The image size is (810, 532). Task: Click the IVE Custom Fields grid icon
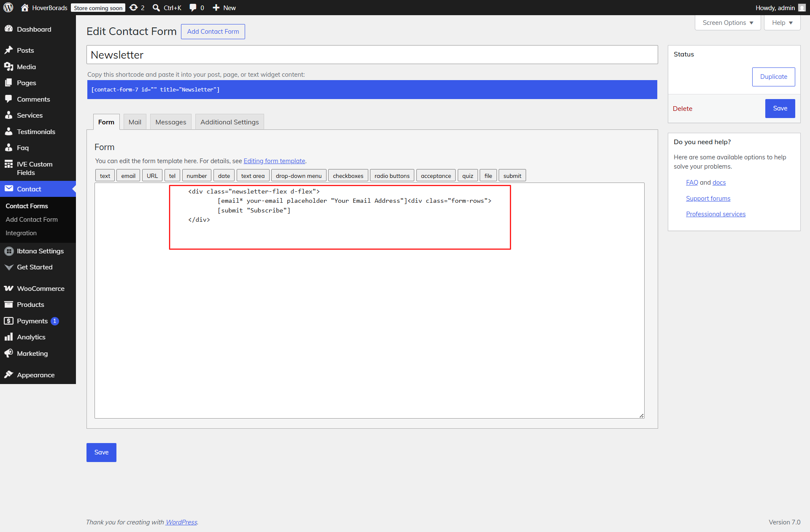click(8, 164)
